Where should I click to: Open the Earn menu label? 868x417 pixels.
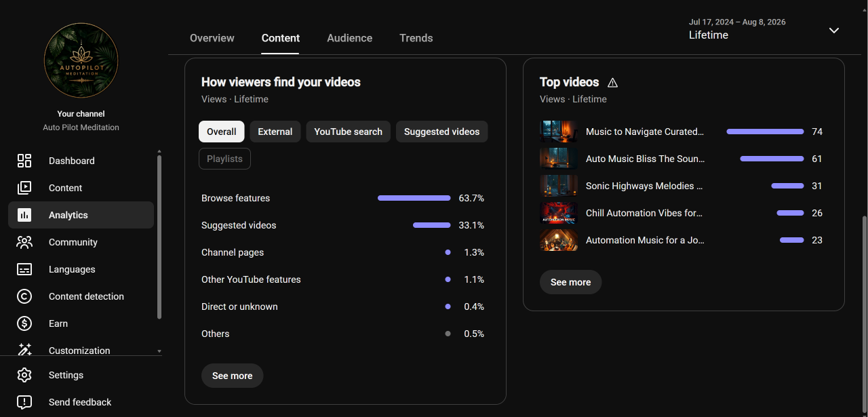(x=58, y=323)
